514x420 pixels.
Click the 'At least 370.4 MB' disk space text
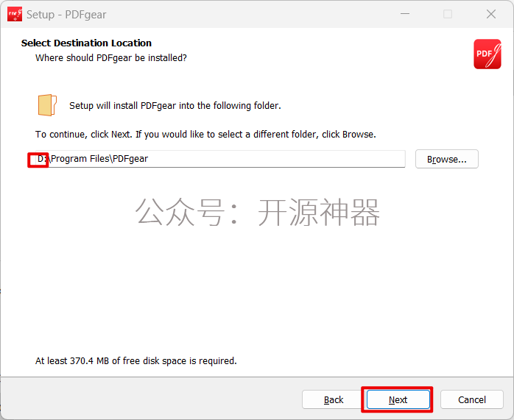[136, 360]
